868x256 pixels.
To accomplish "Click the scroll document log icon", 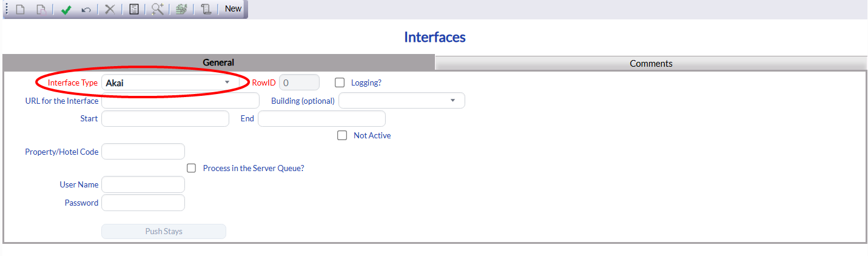I will coord(206,9).
